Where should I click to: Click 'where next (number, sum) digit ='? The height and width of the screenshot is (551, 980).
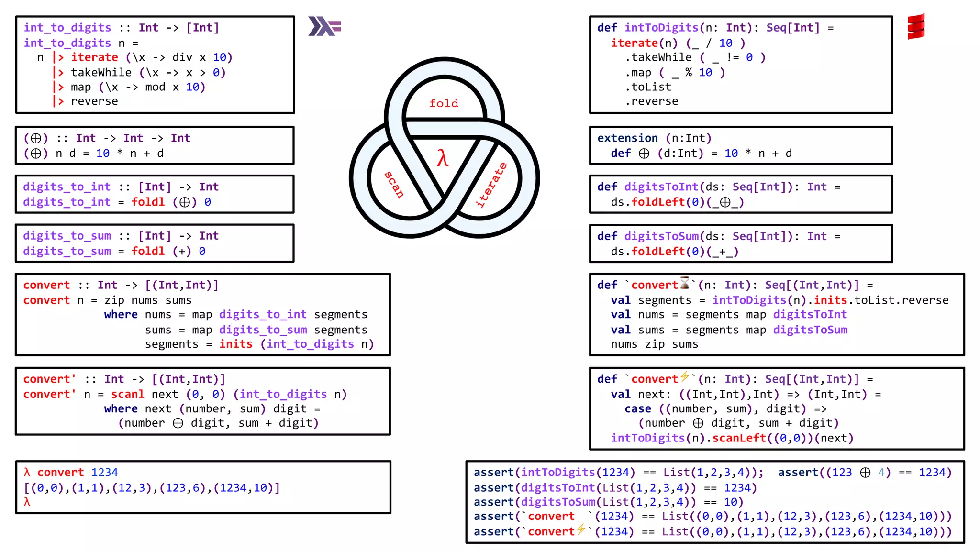click(212, 409)
